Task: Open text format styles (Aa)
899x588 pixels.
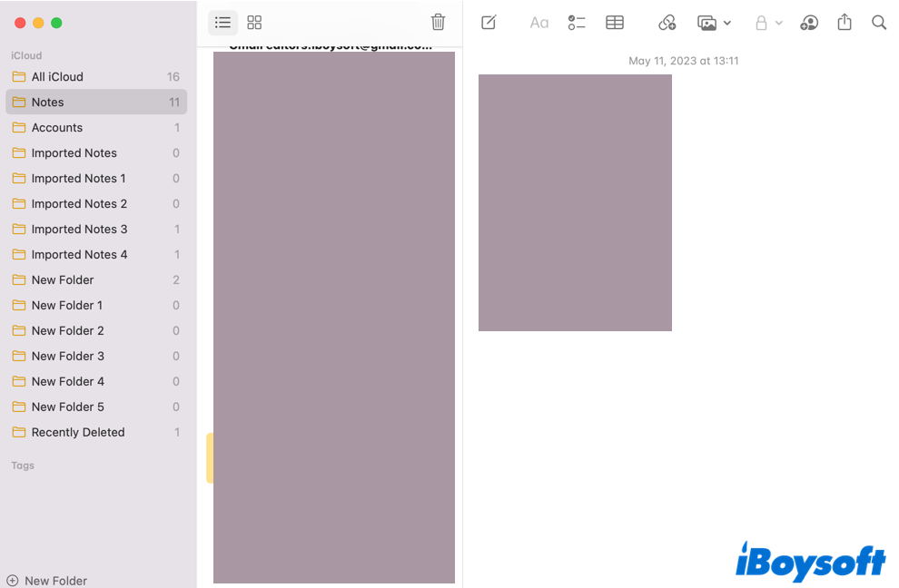Action: coord(538,23)
